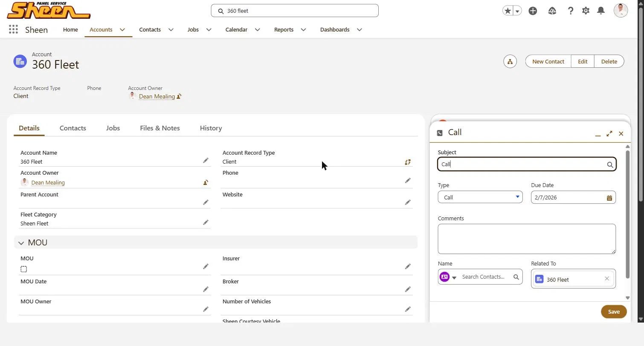This screenshot has width=644, height=346.
Task: Edit the Number of Vehicles pencil icon
Action: pos(408,309)
